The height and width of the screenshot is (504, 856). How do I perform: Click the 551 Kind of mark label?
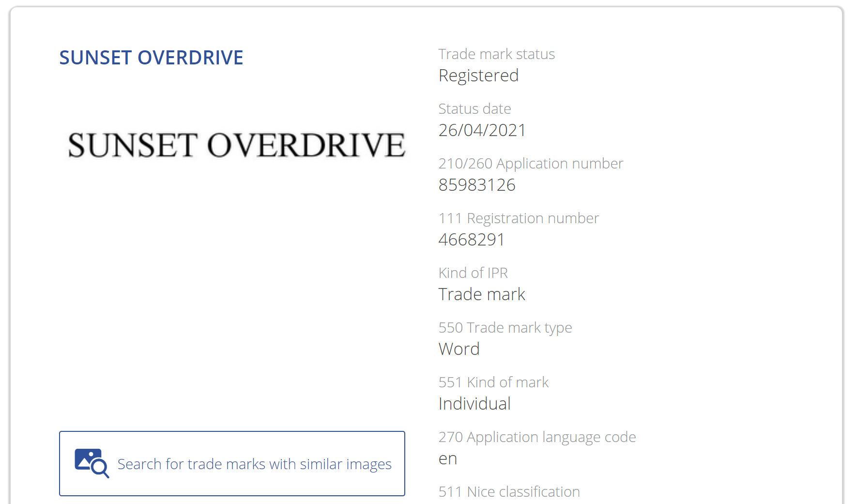coord(493,382)
